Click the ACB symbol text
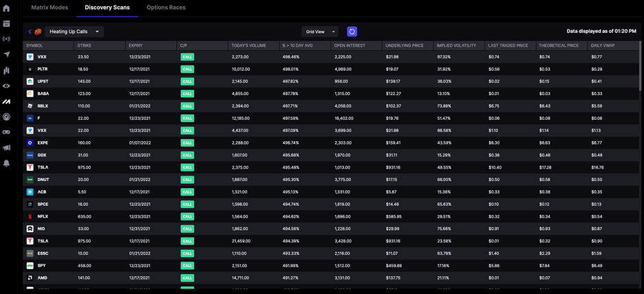Screen dimensions: 644x294 point(41,192)
